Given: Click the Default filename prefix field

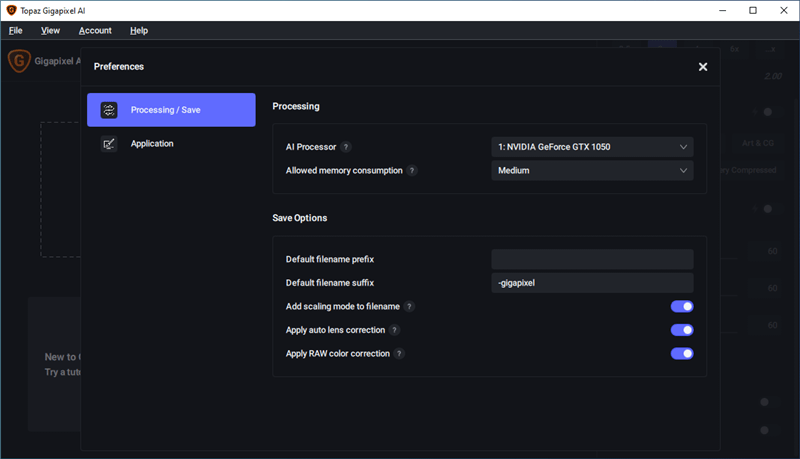Looking at the screenshot, I should click(x=592, y=259).
